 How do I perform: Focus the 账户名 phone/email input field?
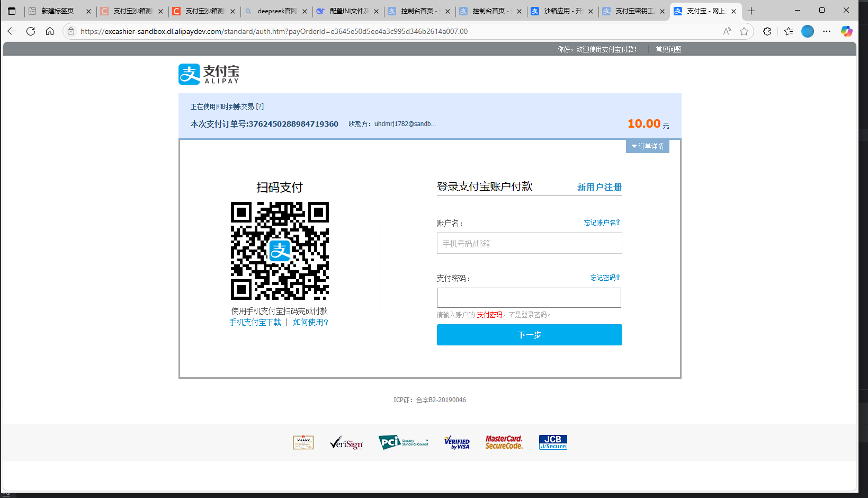(530, 243)
